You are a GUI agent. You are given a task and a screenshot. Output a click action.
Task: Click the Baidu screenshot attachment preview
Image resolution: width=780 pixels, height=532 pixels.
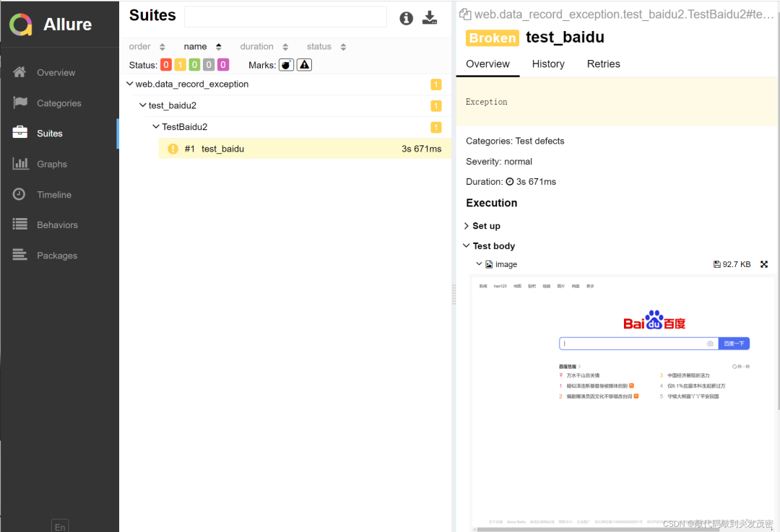pos(624,404)
